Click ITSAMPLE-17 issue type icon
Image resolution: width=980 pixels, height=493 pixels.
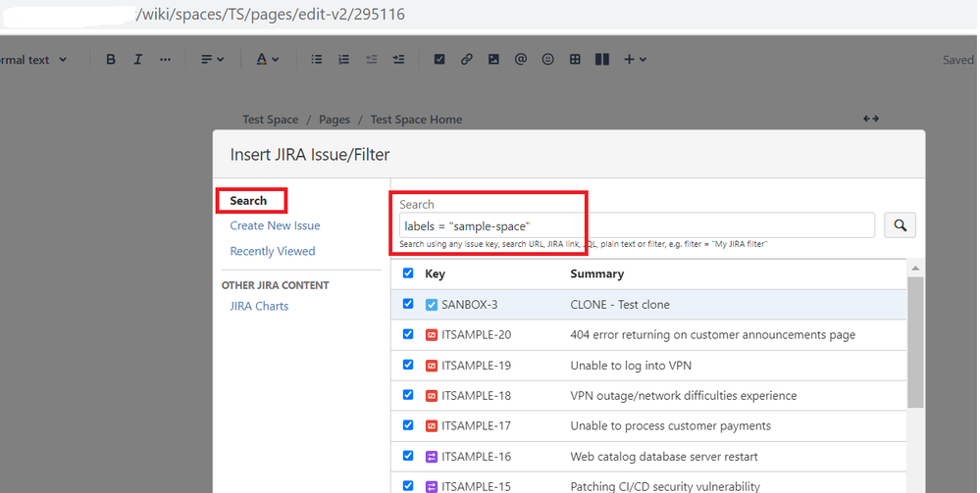coord(432,426)
